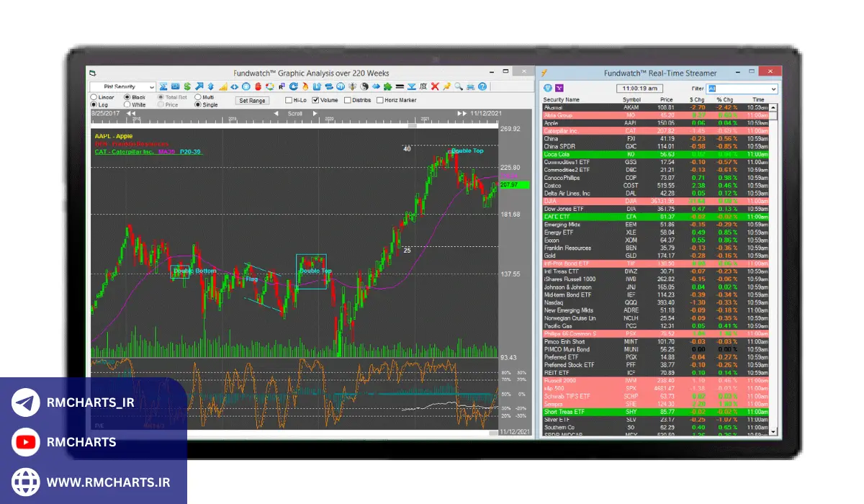Open the magnifying glass search tool
Image resolution: width=864 pixels, height=504 pixels.
[x=458, y=86]
